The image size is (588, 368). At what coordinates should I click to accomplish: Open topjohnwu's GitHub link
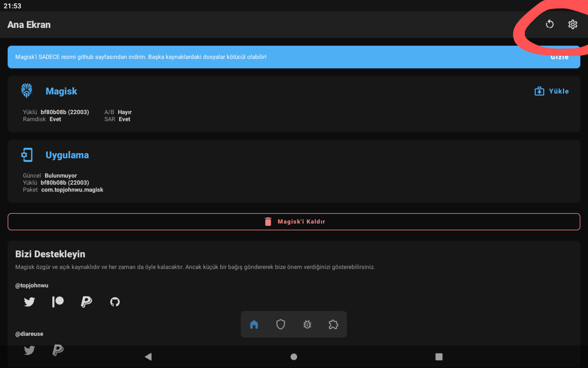[x=115, y=302]
